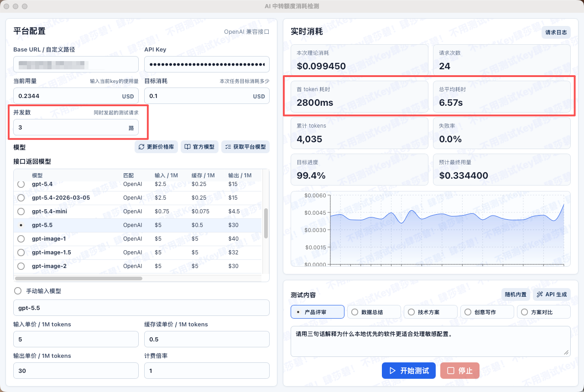Click the $32 output price cell
The height and width of the screenshot is (392, 584).
click(233, 253)
